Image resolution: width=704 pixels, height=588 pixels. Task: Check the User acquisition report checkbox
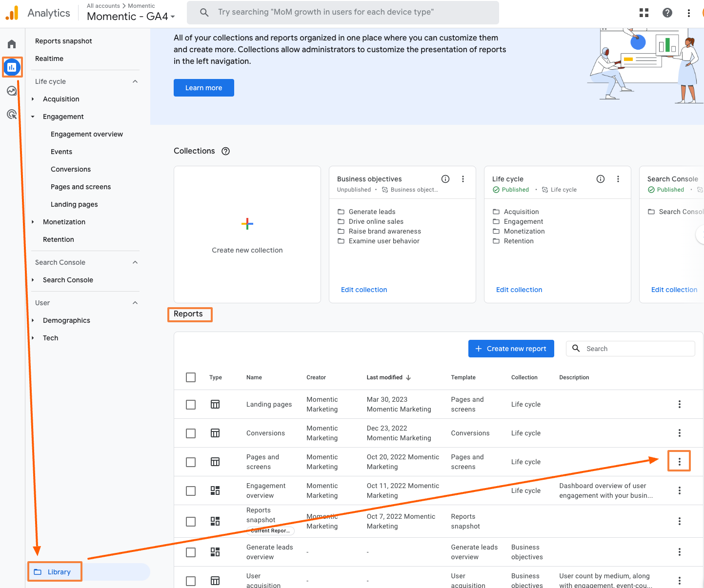(191, 581)
